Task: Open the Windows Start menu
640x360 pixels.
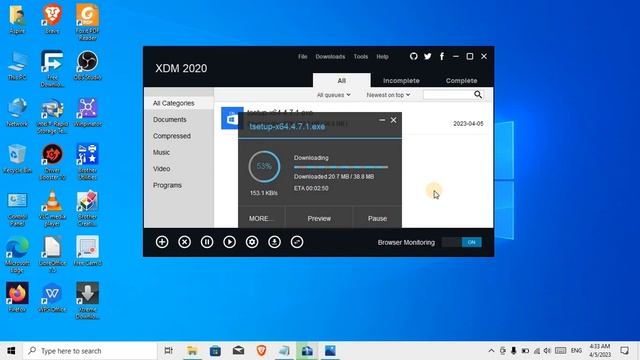Action: tap(11, 351)
